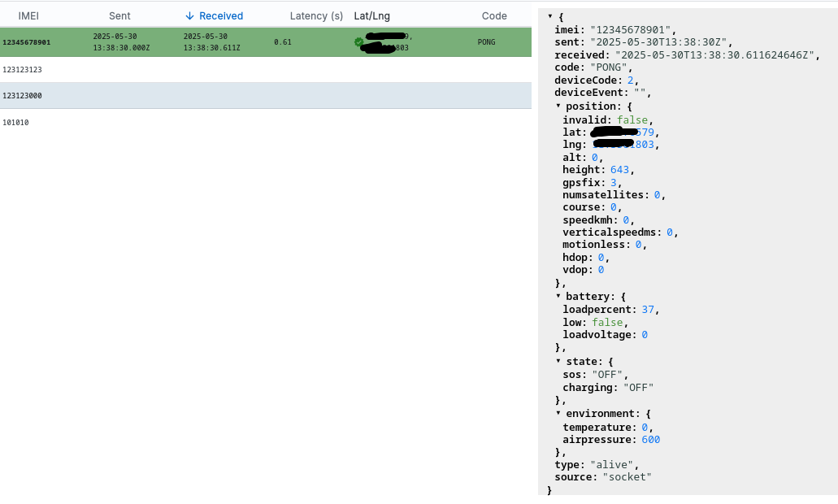Click the Lat/Lng column header
The height and width of the screenshot is (504, 838).
371,15
